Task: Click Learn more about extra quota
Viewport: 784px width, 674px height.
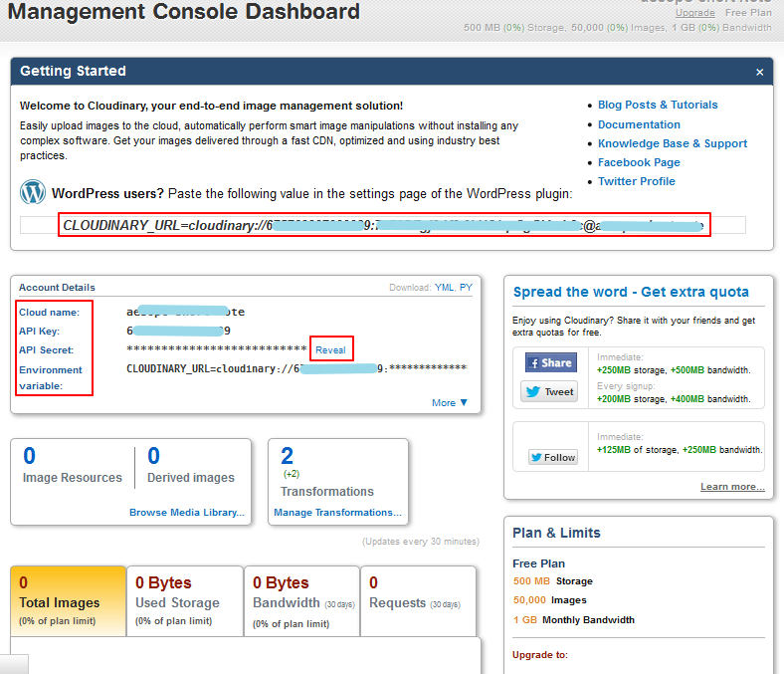Action: point(732,487)
